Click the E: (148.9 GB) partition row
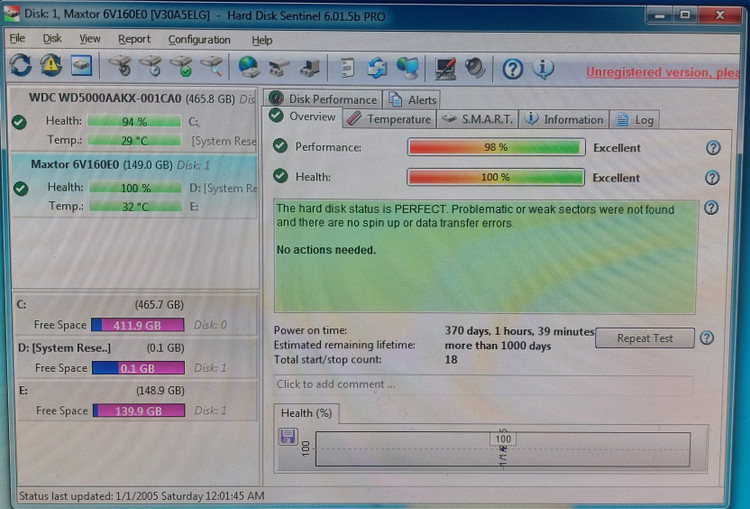Screen dimensions: 750x509 (x=137, y=401)
